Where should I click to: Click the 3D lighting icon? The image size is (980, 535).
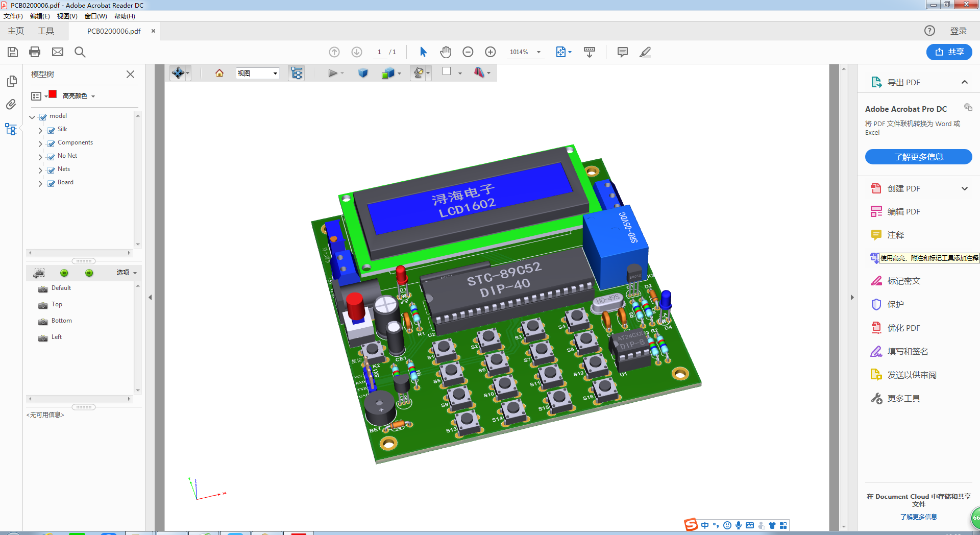pyautogui.click(x=419, y=73)
